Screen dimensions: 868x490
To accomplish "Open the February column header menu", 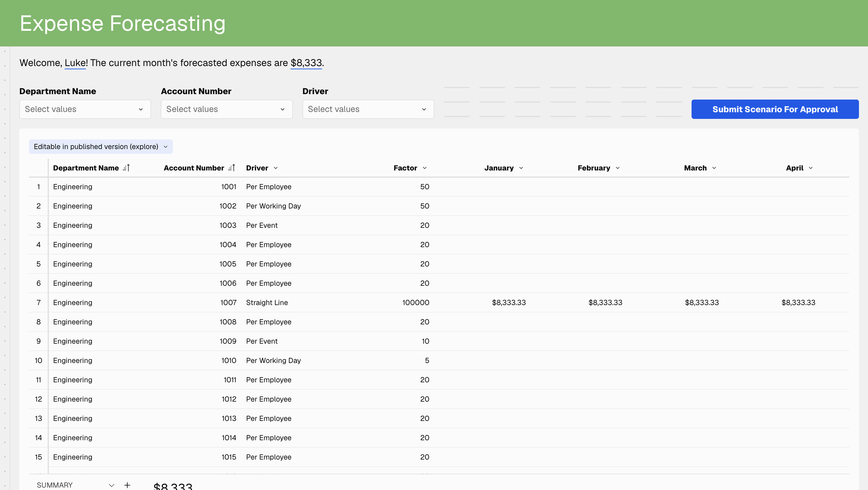I will point(618,168).
